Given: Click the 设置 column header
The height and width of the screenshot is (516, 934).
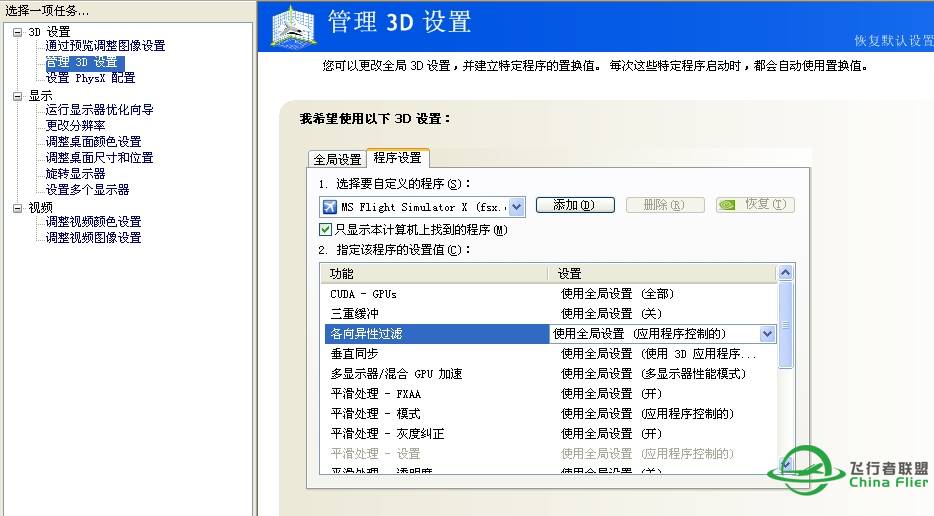Looking at the screenshot, I should coord(662,273).
